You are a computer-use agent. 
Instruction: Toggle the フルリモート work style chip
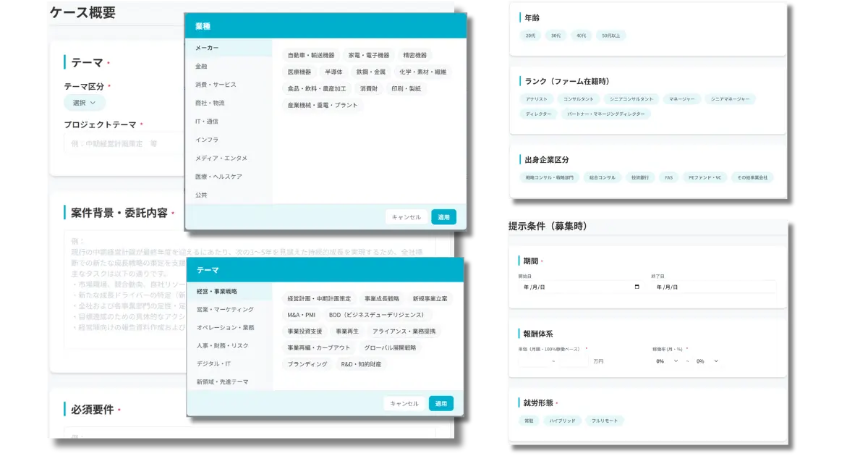click(606, 420)
